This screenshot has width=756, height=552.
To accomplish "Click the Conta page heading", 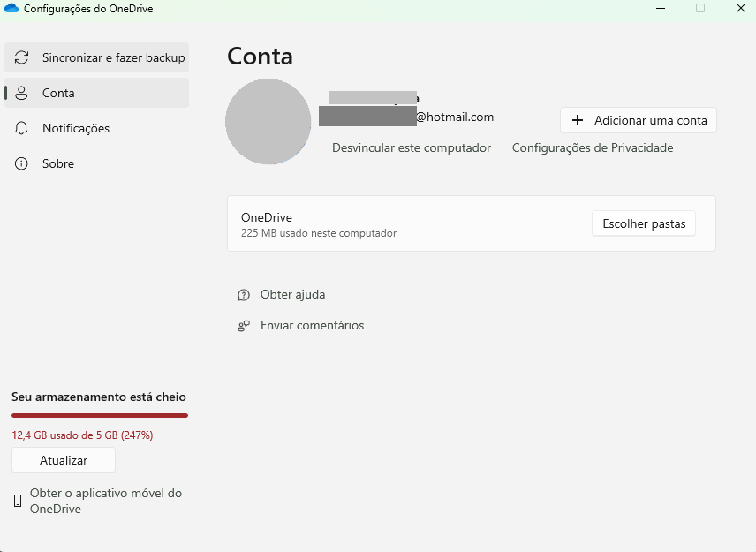I will point(260,57).
